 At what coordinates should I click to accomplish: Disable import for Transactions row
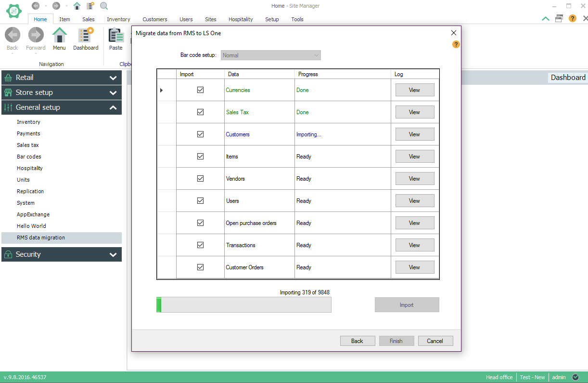click(x=201, y=245)
